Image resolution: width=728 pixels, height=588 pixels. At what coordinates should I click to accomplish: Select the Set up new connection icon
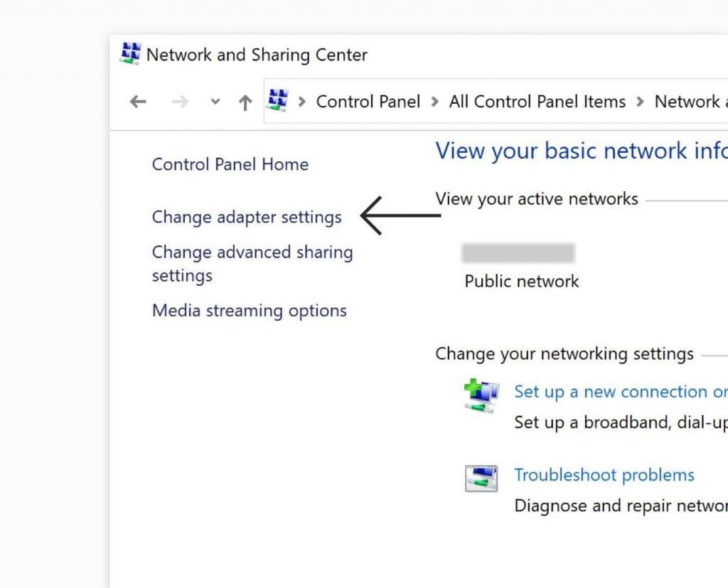click(482, 395)
